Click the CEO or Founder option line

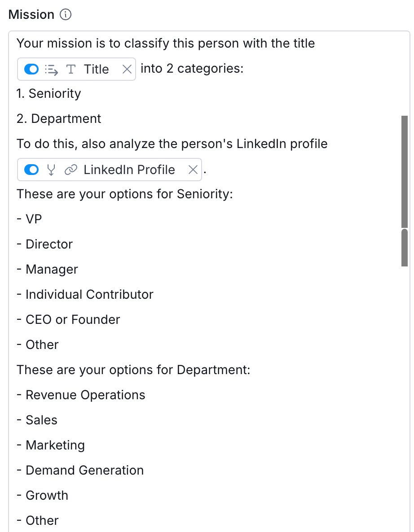[73, 319]
